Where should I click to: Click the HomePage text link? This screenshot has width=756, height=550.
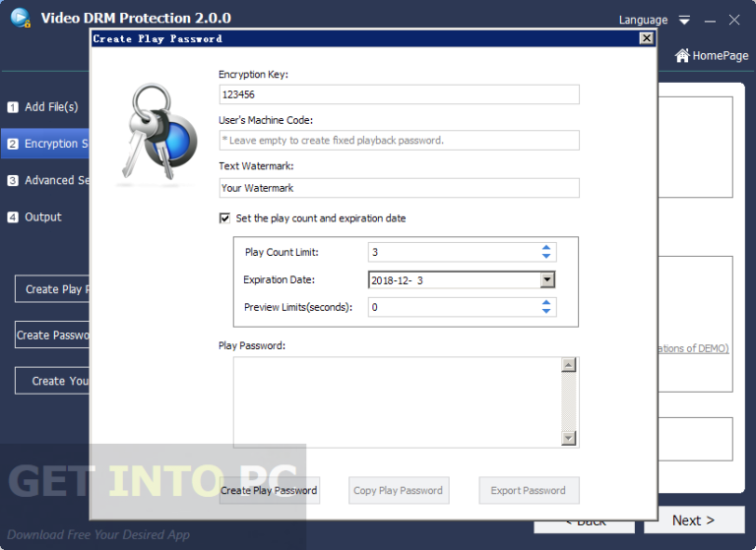[721, 56]
